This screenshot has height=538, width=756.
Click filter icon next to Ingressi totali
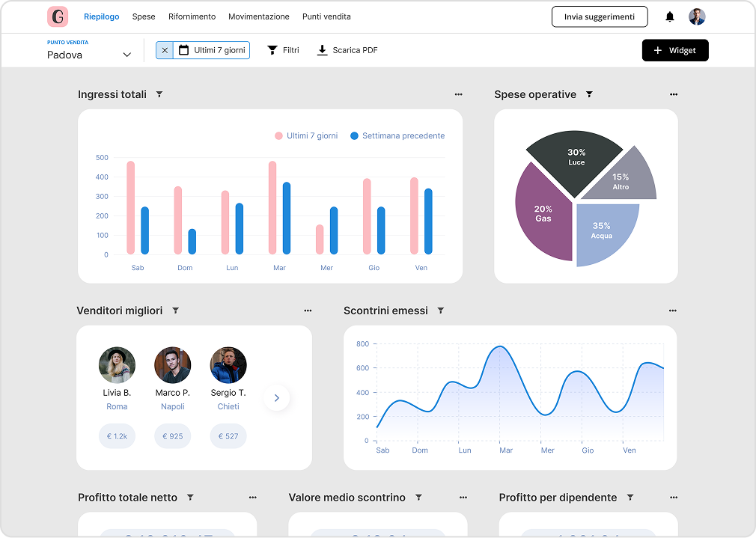click(159, 94)
